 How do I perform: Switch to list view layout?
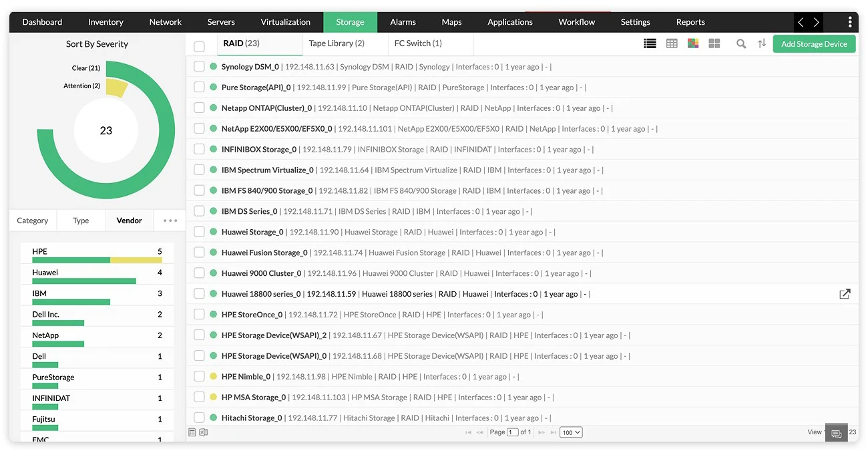pyautogui.click(x=650, y=43)
